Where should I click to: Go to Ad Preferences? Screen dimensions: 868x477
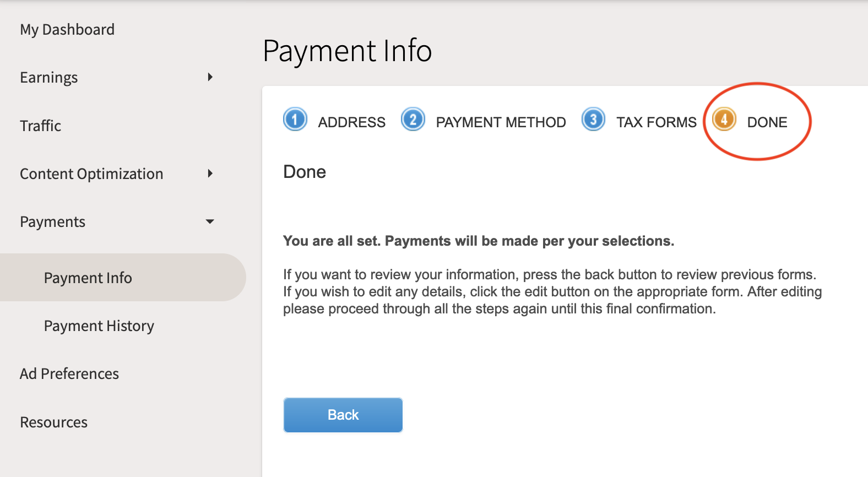click(69, 374)
